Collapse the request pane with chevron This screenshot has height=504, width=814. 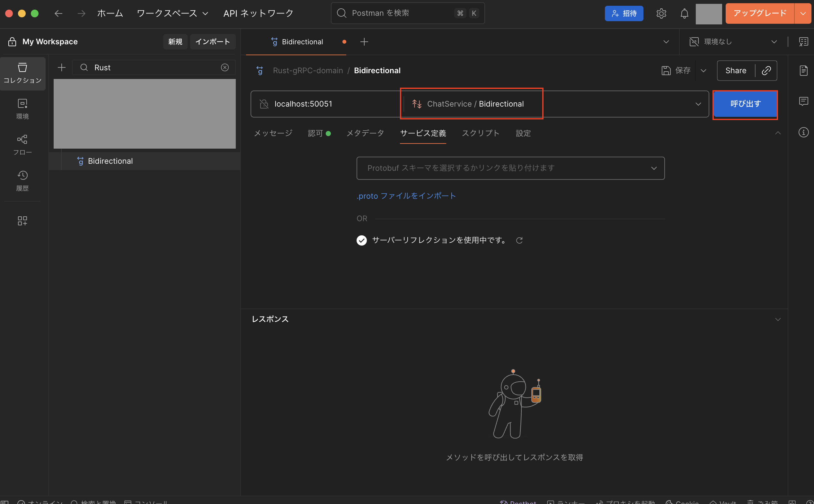pos(778,133)
